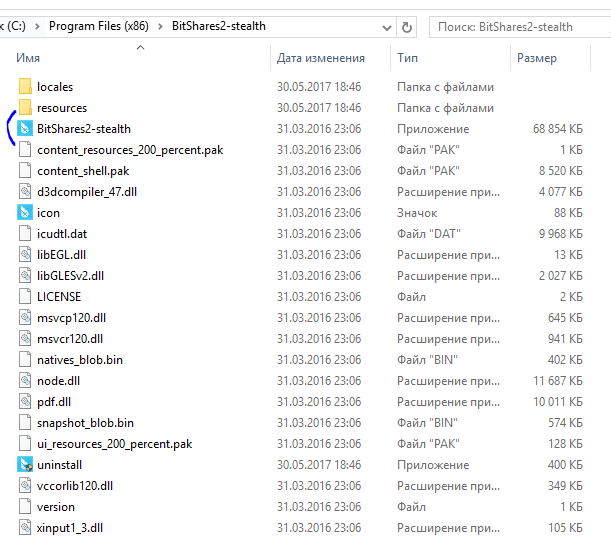The width and height of the screenshot is (611, 558).
Task: Click the content_resources_200_percent.pak file icon
Action: tap(25, 150)
